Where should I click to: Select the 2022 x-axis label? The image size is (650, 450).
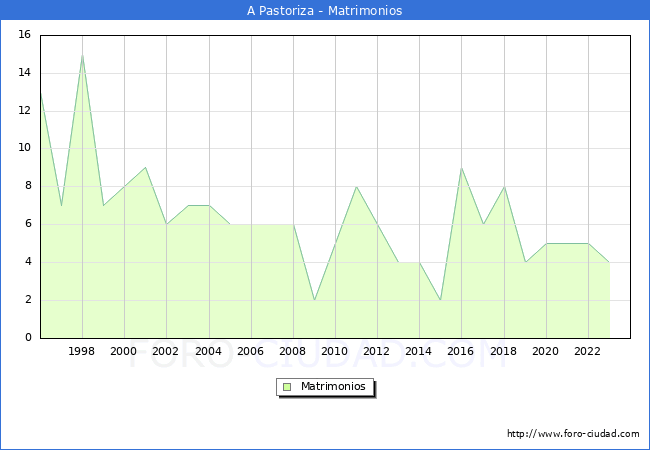tap(588, 352)
